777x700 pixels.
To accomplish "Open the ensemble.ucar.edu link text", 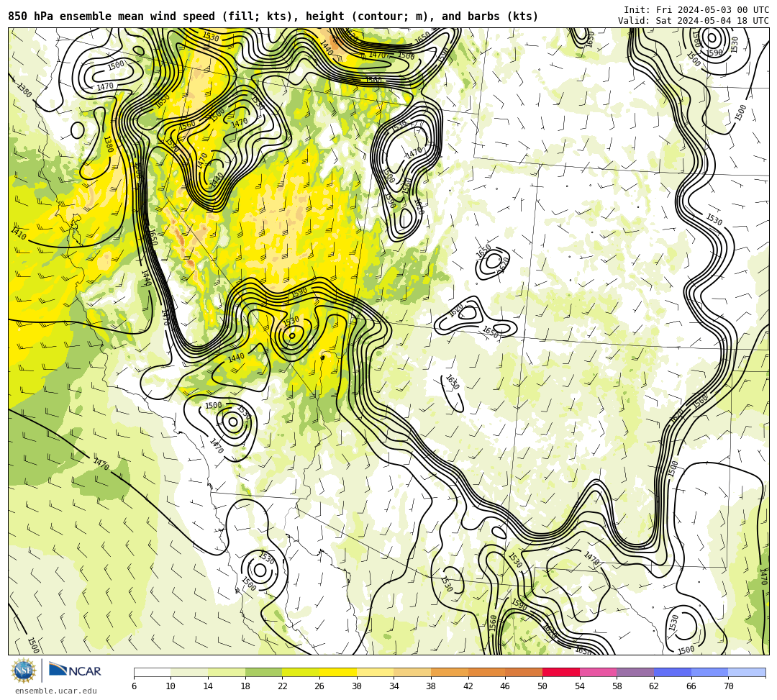I will coord(56,691).
